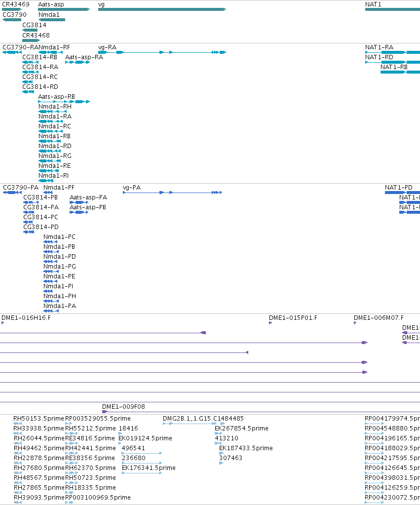Select the Nmda1-PH protein label

coord(60,296)
